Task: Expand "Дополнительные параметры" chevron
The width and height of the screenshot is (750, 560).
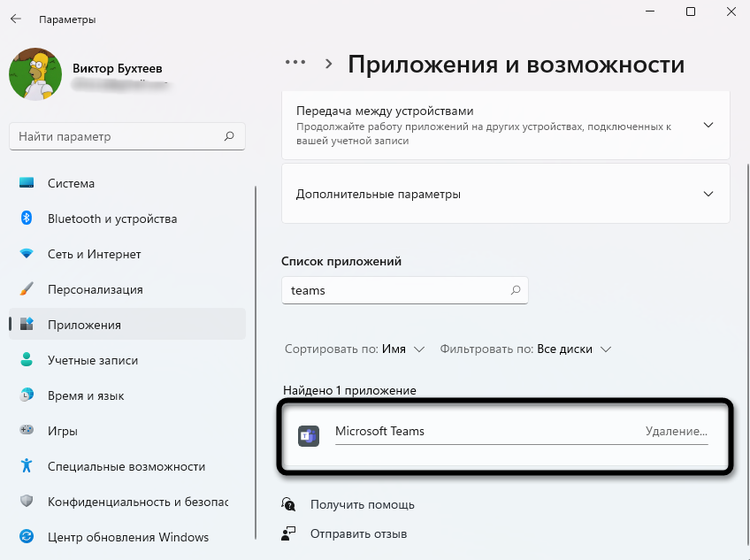Action: click(x=708, y=194)
